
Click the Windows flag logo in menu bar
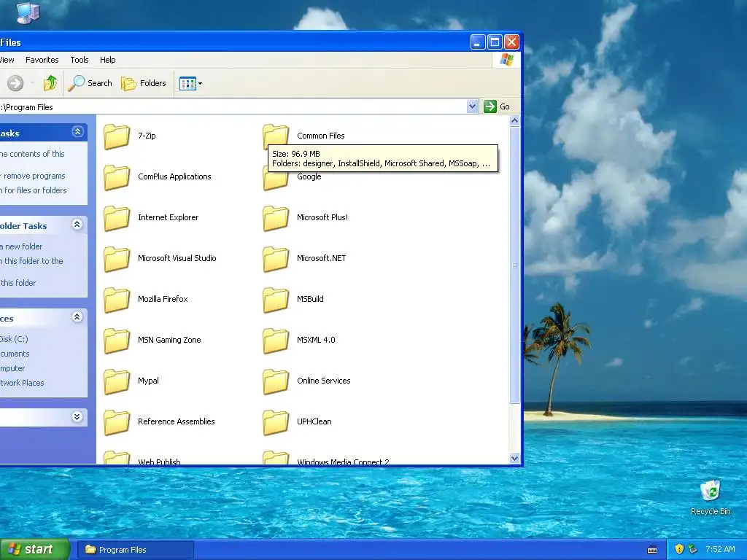click(x=507, y=60)
